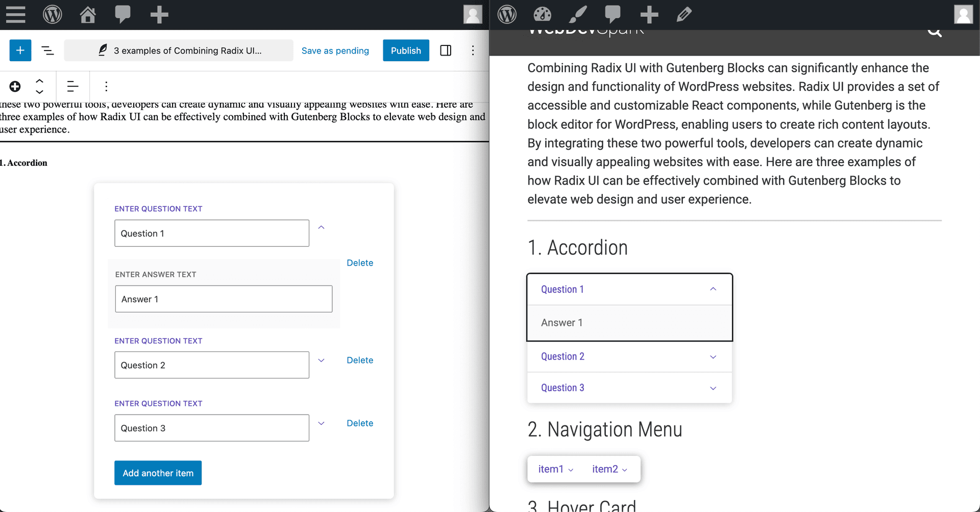This screenshot has height=512, width=980.
Task: Click the move block up arrow
Action: pyautogui.click(x=39, y=81)
